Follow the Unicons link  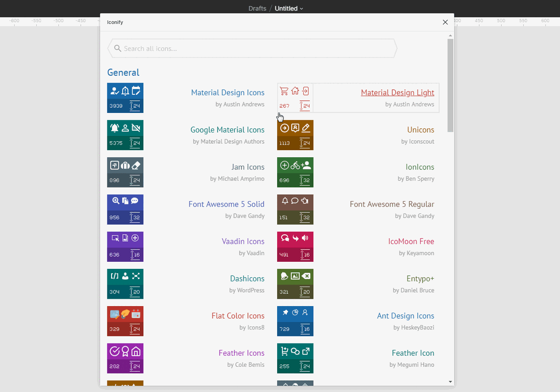[420, 130]
